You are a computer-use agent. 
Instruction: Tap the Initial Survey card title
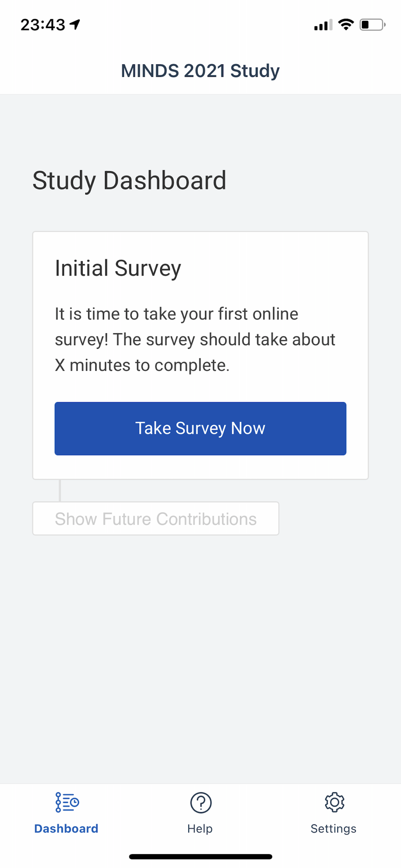point(118,268)
